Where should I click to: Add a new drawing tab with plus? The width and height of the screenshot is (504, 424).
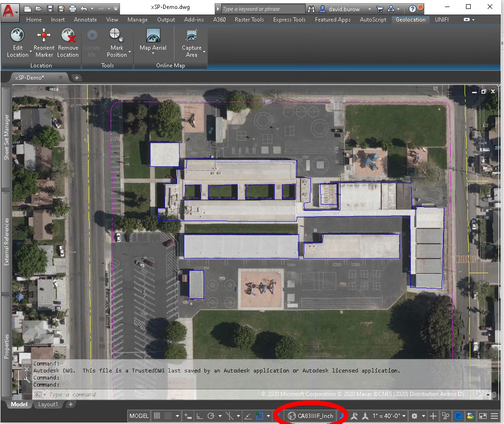point(76,78)
